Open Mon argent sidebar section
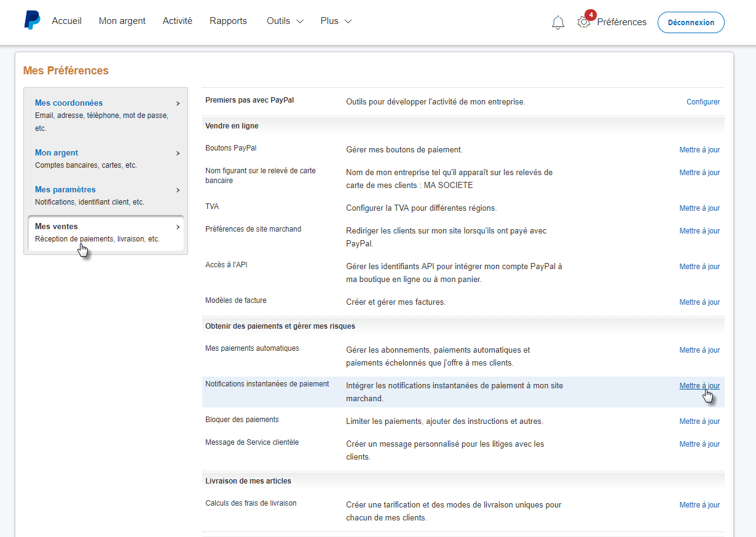Viewport: 756px width, 537px height. coord(57,153)
